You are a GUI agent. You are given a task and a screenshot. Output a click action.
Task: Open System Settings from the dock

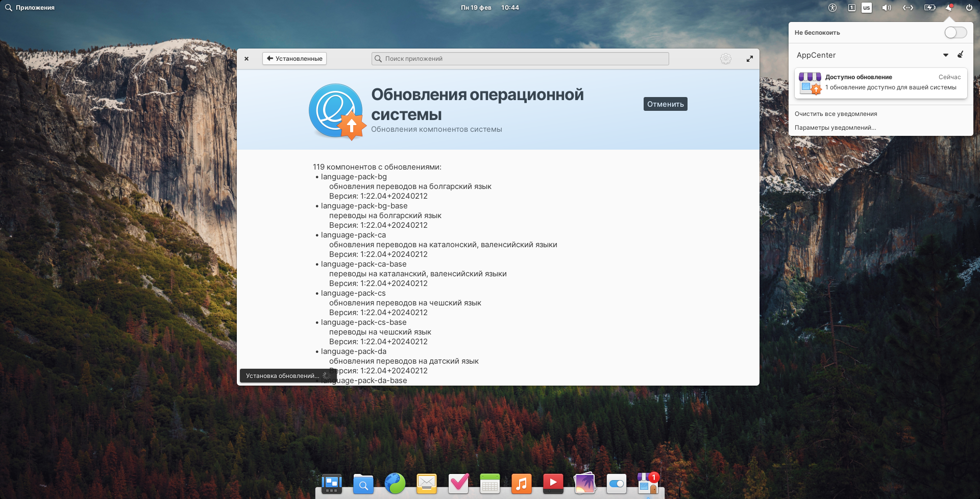(x=617, y=483)
